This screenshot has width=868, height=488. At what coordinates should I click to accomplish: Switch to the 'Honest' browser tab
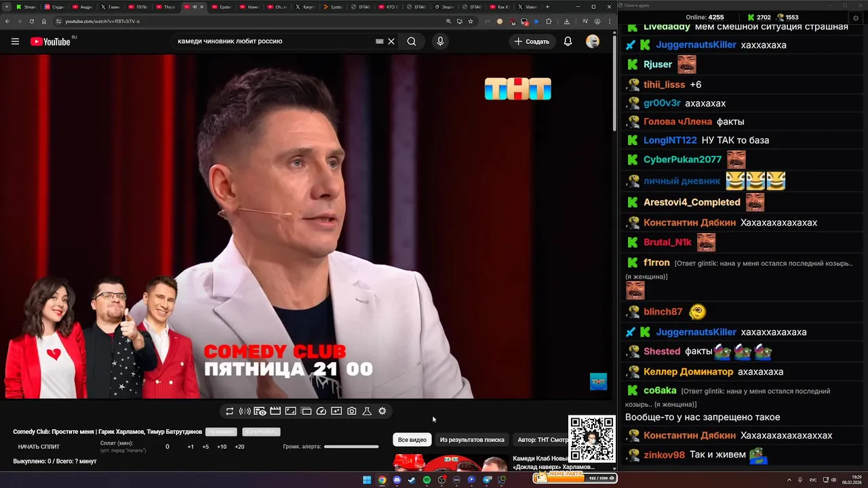pyautogui.click(x=249, y=7)
